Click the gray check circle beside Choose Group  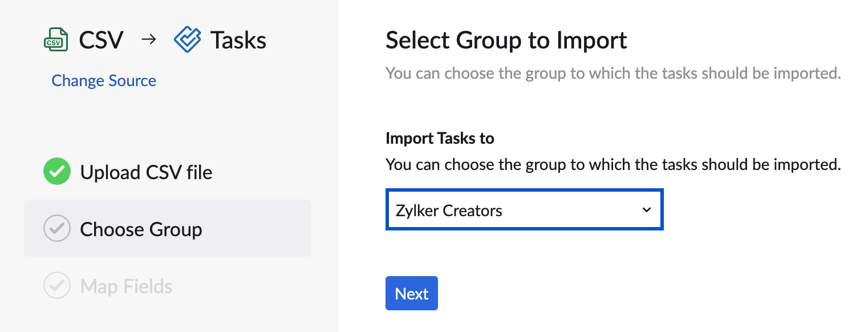coord(57,229)
